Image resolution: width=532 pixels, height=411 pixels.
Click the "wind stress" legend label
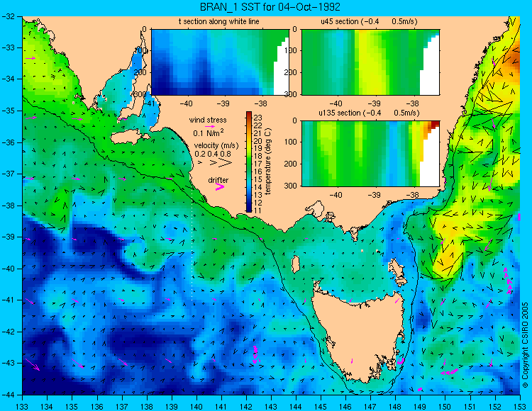[x=208, y=120]
